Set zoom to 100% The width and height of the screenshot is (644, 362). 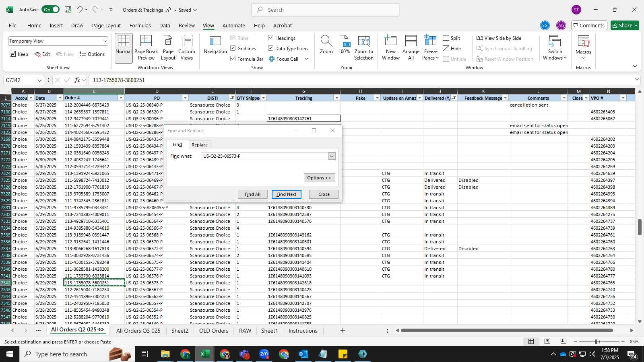344,45
